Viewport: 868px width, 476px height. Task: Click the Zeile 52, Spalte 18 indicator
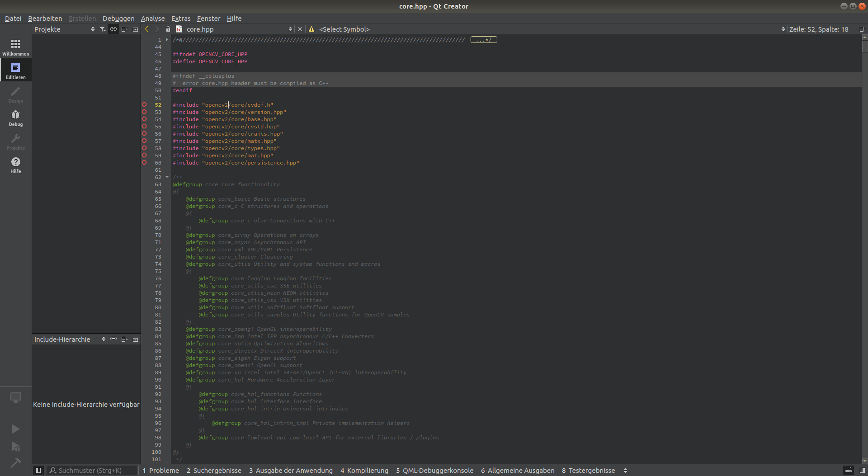pos(818,29)
